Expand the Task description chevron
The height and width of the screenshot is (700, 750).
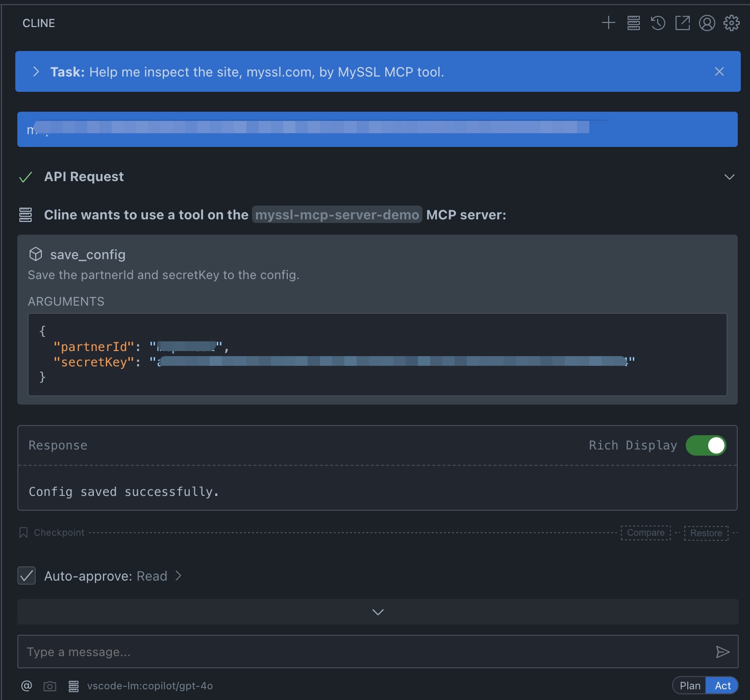pos(36,72)
